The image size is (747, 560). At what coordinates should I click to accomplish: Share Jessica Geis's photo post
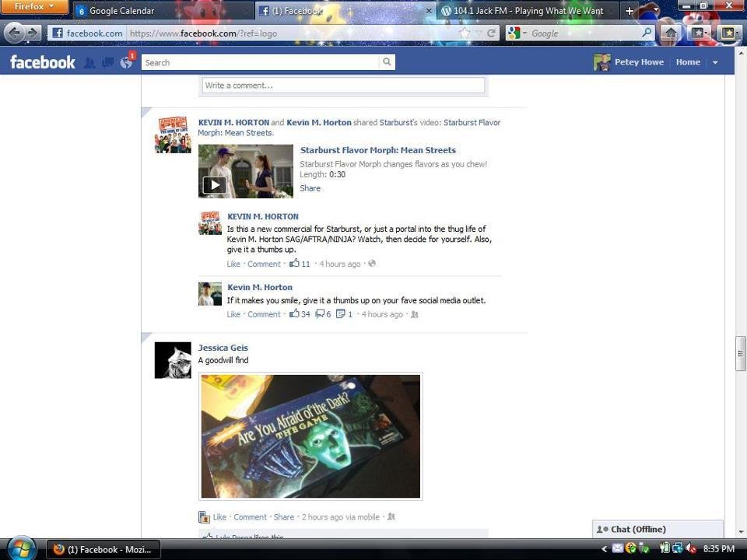click(x=284, y=517)
